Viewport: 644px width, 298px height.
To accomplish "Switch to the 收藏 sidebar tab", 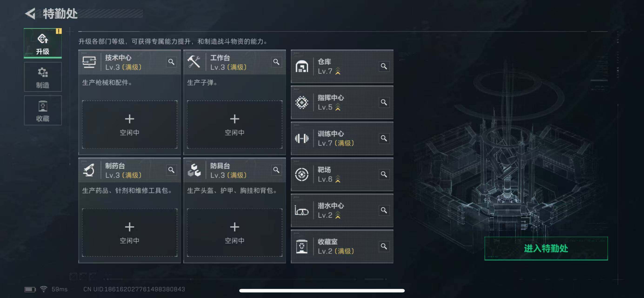I will point(43,110).
